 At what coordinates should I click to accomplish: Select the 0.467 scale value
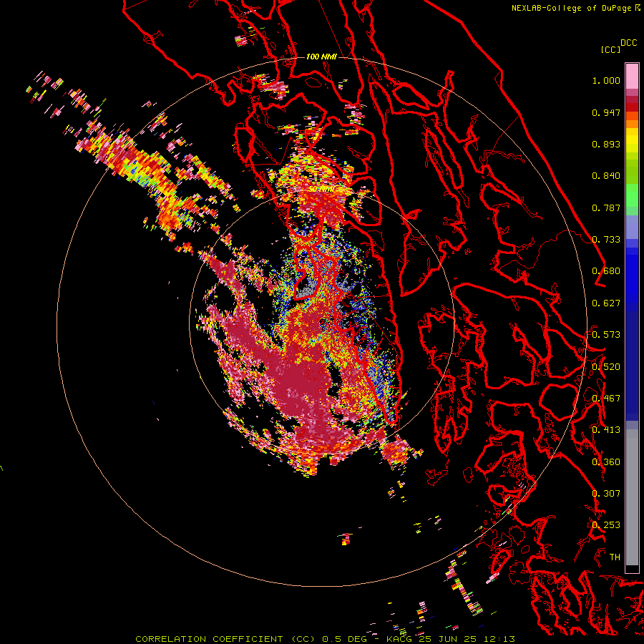click(x=606, y=399)
